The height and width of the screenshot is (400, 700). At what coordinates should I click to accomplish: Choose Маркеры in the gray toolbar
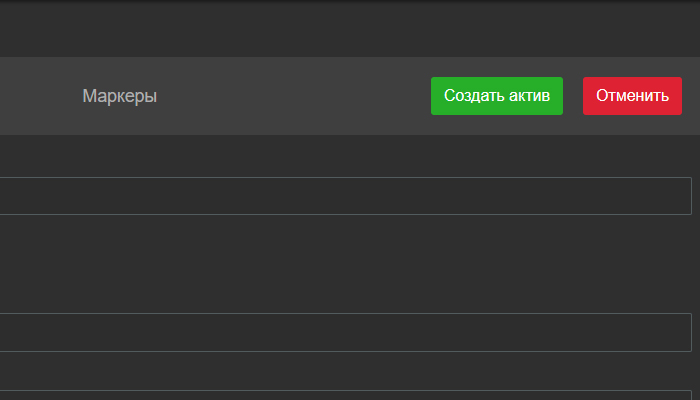(x=120, y=96)
